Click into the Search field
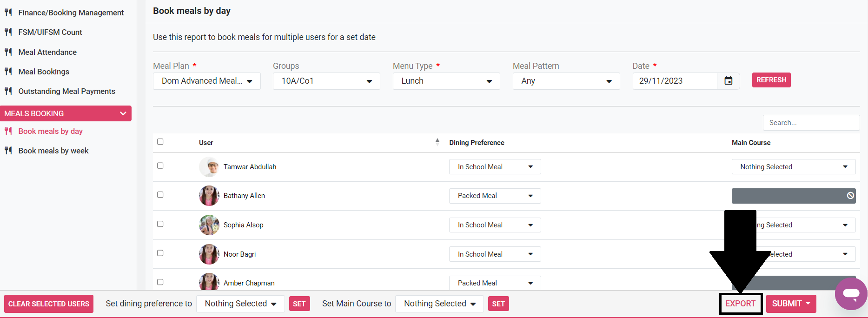The image size is (868, 318). pos(811,123)
